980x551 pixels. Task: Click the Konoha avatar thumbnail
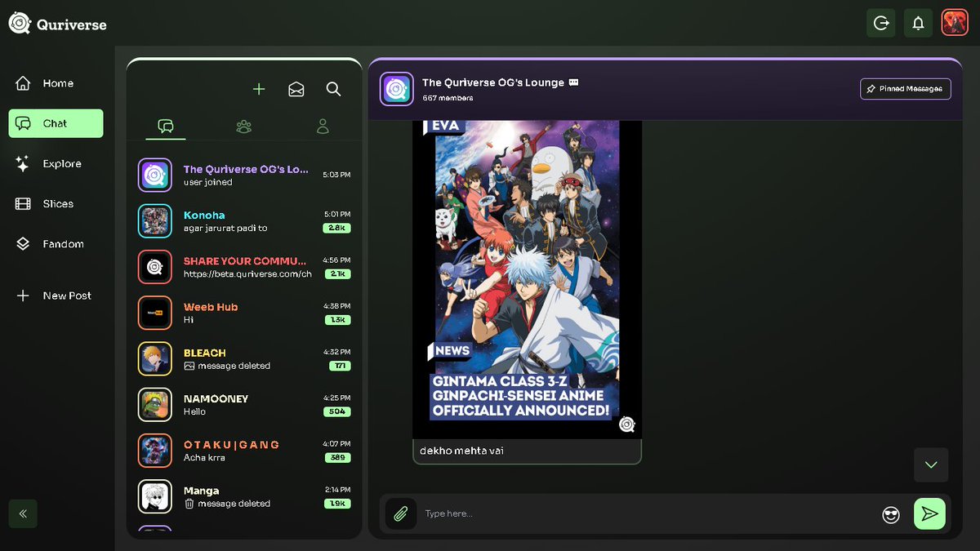(155, 221)
